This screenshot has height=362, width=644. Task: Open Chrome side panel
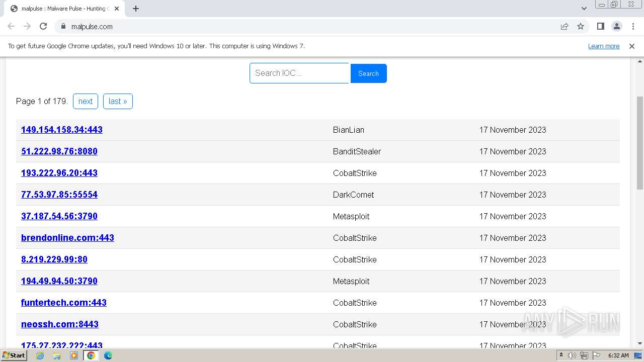coord(600,26)
